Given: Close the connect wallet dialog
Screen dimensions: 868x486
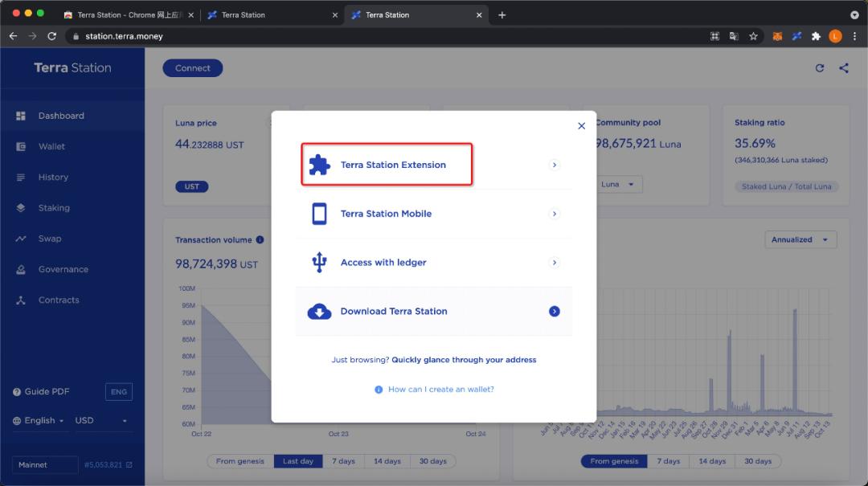Looking at the screenshot, I should click(x=581, y=126).
